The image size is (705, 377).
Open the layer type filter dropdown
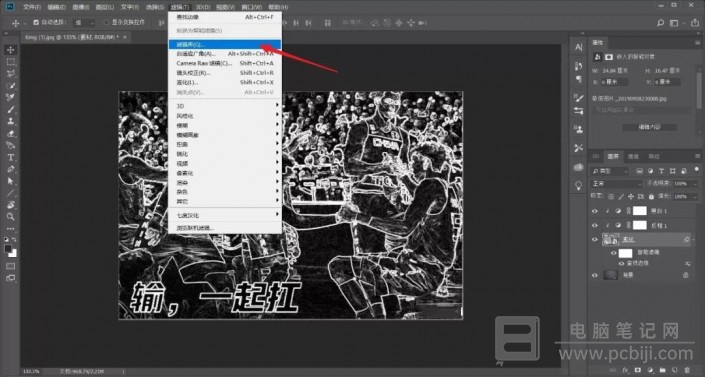click(610, 171)
